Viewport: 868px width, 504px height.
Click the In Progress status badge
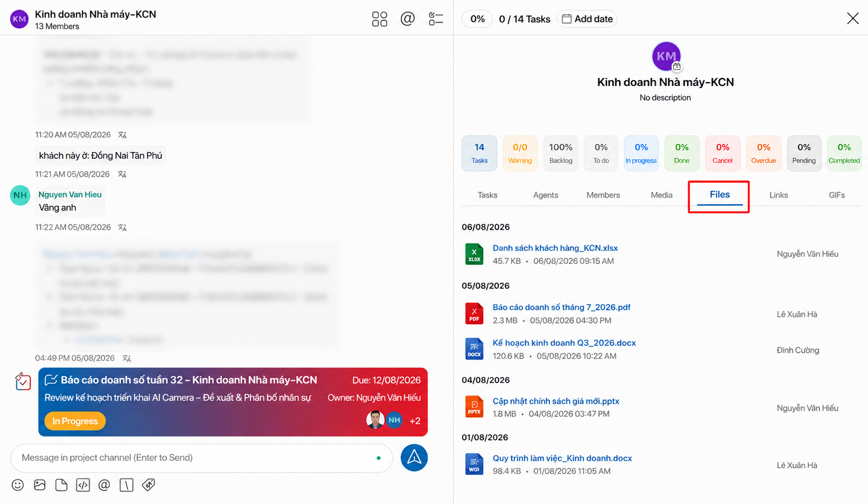pyautogui.click(x=75, y=421)
